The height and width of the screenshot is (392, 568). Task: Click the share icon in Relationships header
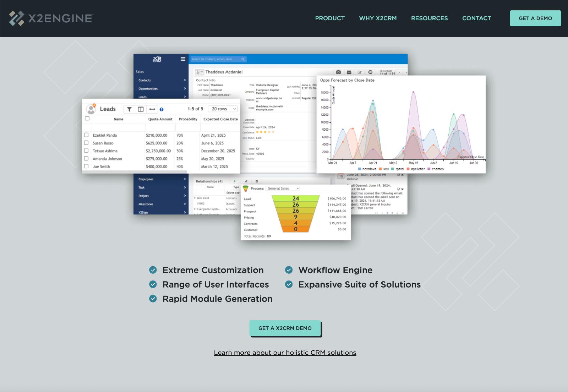tap(246, 181)
